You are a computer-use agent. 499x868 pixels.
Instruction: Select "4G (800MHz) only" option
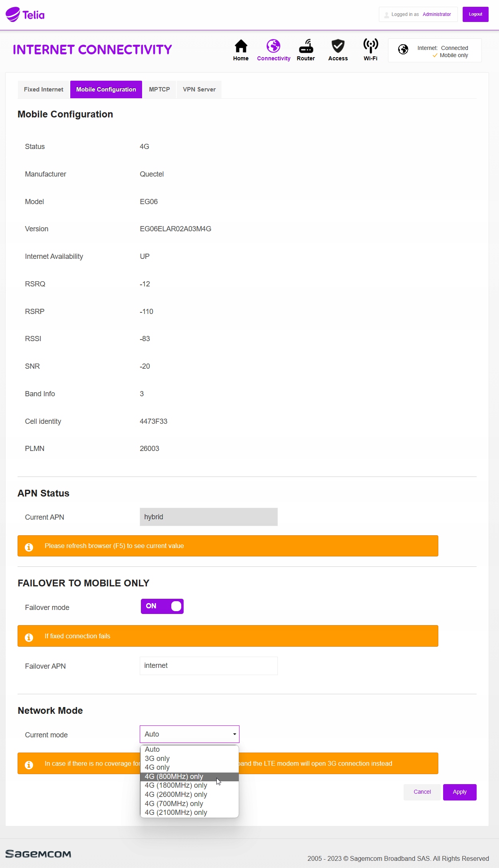point(174,777)
